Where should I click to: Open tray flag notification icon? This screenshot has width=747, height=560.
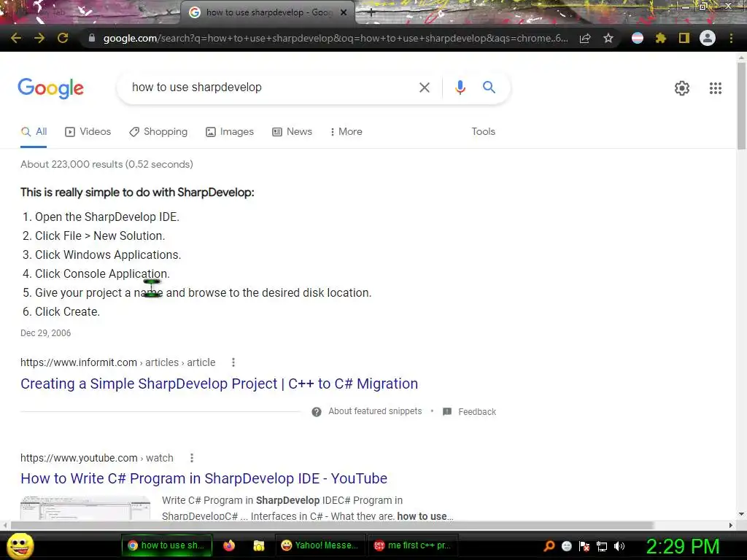click(584, 546)
